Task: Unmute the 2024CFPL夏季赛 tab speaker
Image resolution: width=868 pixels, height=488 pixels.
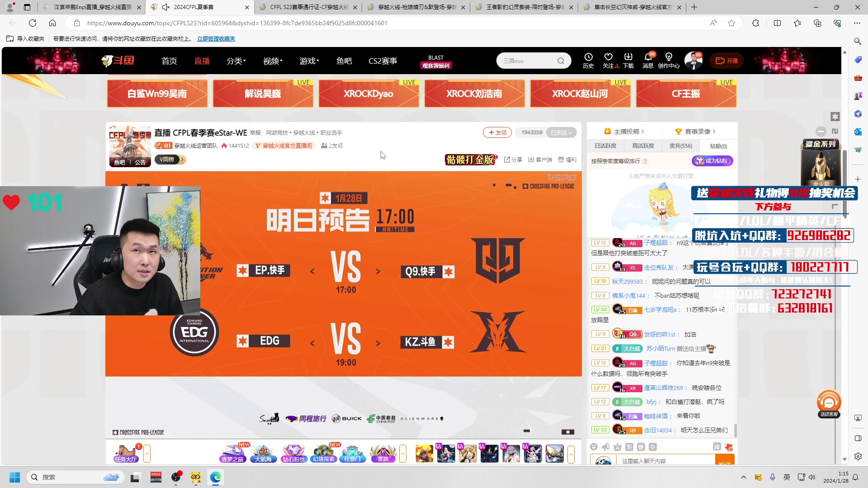Action: (166, 7)
